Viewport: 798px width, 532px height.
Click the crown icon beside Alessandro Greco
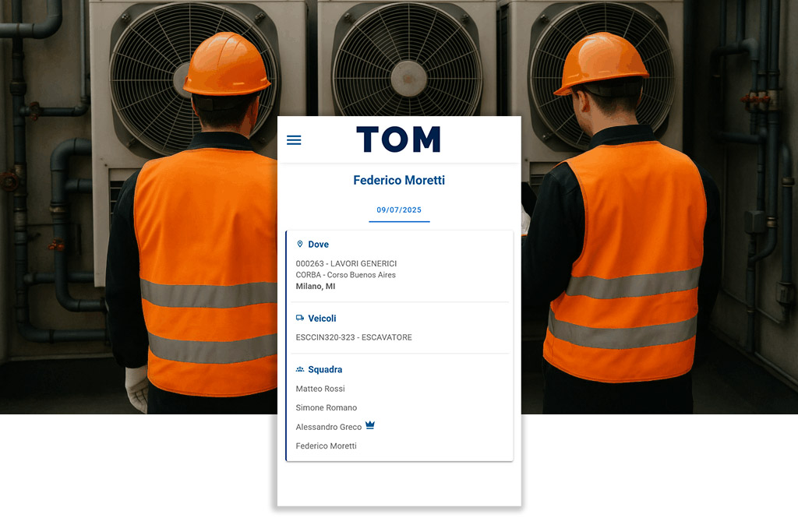coord(370,425)
